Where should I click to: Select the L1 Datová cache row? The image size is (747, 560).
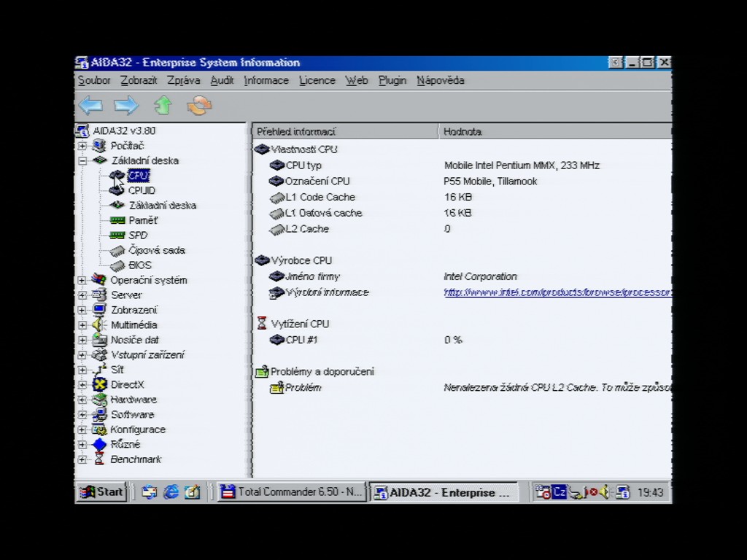[462, 213]
